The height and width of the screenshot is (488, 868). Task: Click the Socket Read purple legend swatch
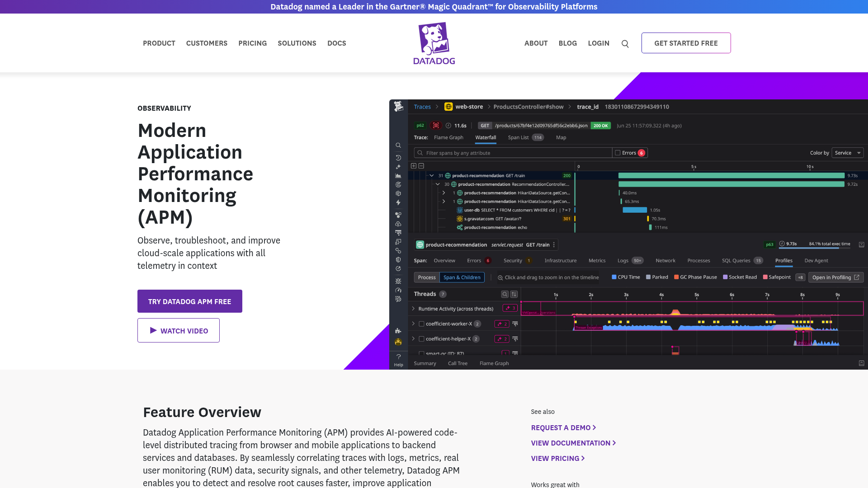[725, 277]
